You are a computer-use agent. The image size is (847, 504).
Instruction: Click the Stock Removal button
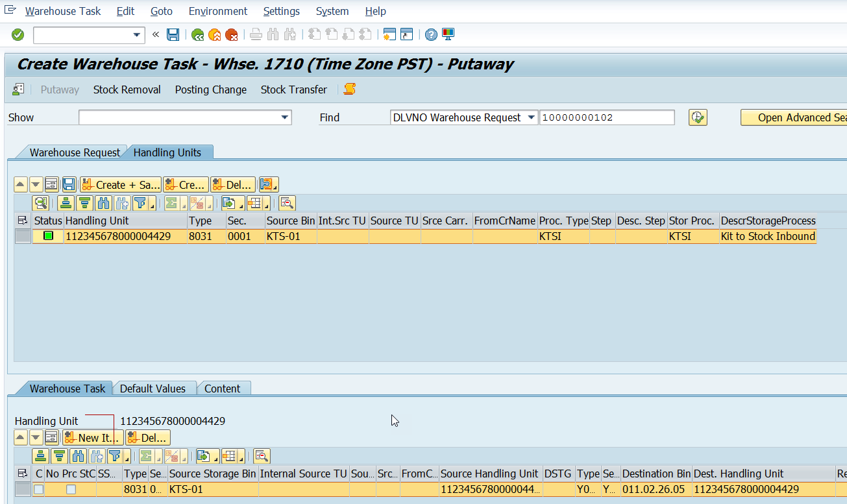(127, 90)
